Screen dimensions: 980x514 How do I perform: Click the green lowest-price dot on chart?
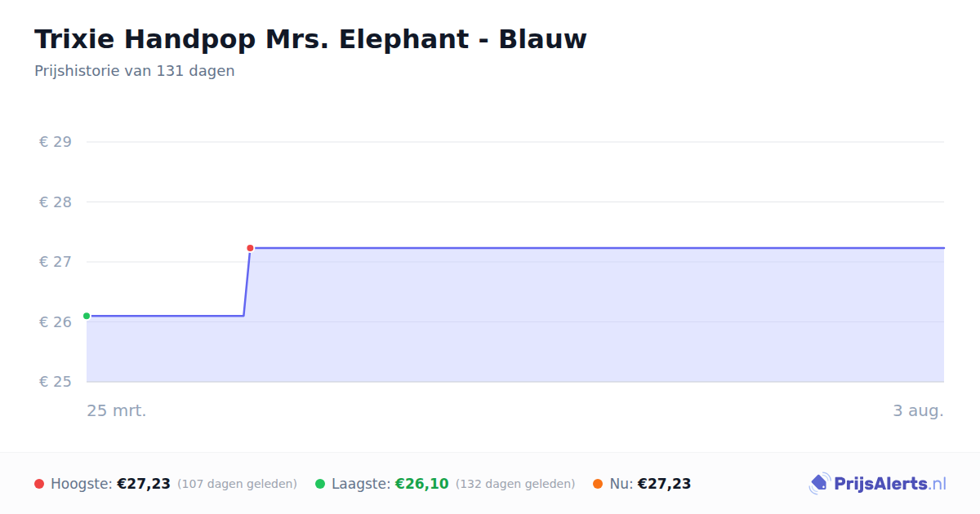coord(87,316)
